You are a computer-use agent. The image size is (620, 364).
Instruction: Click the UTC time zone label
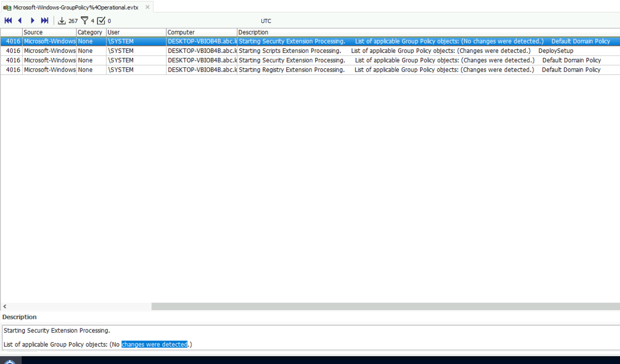(x=266, y=21)
